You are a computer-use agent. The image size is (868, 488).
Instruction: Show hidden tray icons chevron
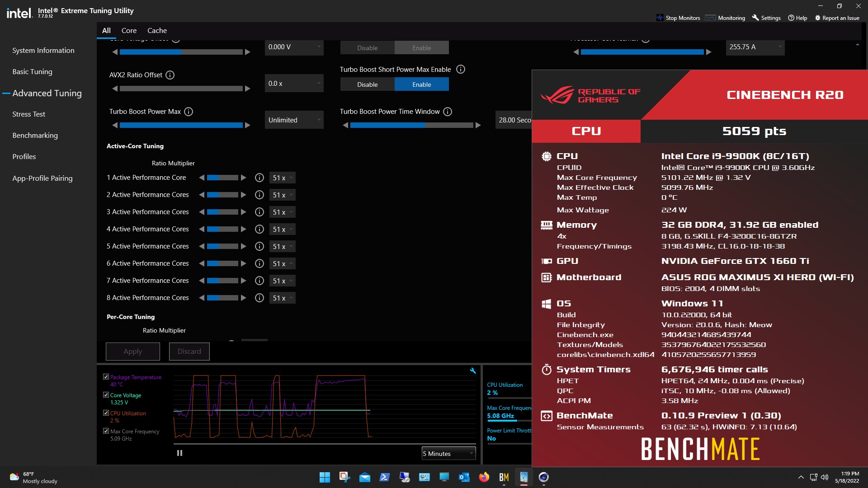801,477
